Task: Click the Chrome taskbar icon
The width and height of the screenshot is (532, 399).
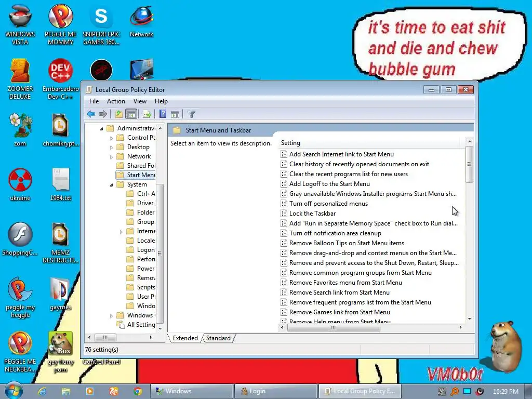Action: point(137,391)
